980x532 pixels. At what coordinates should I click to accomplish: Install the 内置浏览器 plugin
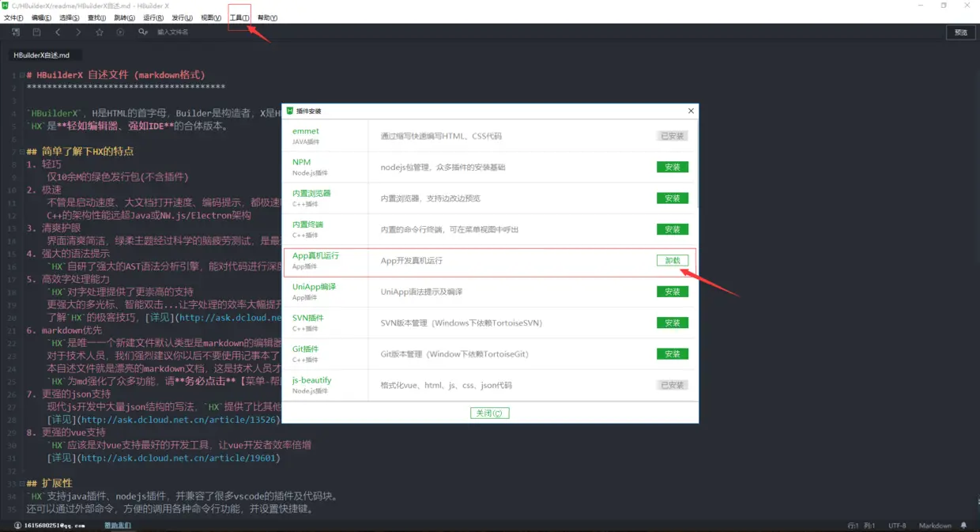point(672,198)
